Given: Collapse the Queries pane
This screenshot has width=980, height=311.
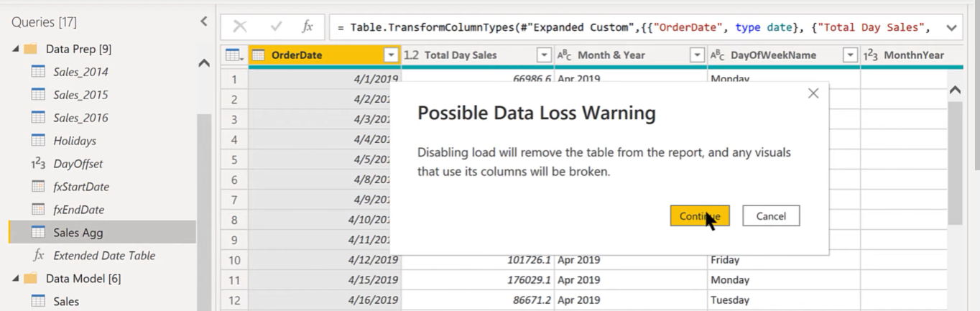Looking at the screenshot, I should [204, 22].
